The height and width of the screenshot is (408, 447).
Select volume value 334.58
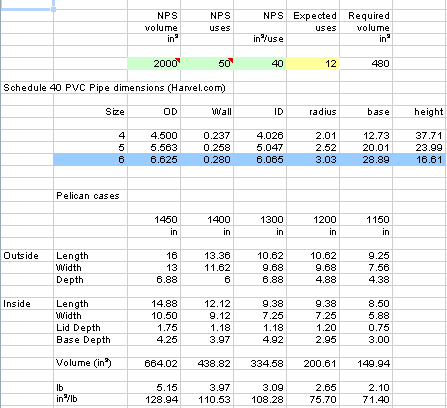[x=267, y=364]
